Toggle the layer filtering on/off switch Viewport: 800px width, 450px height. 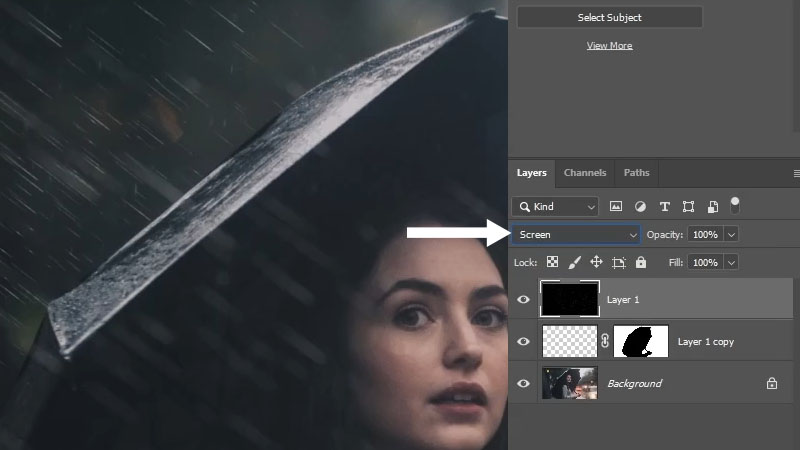coord(735,205)
